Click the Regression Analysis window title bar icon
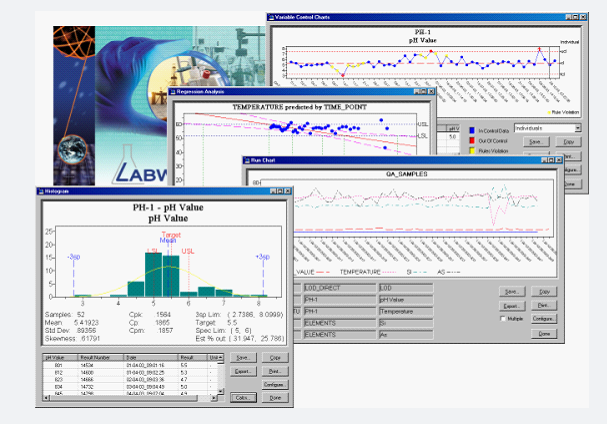The image size is (607, 424). click(173, 92)
